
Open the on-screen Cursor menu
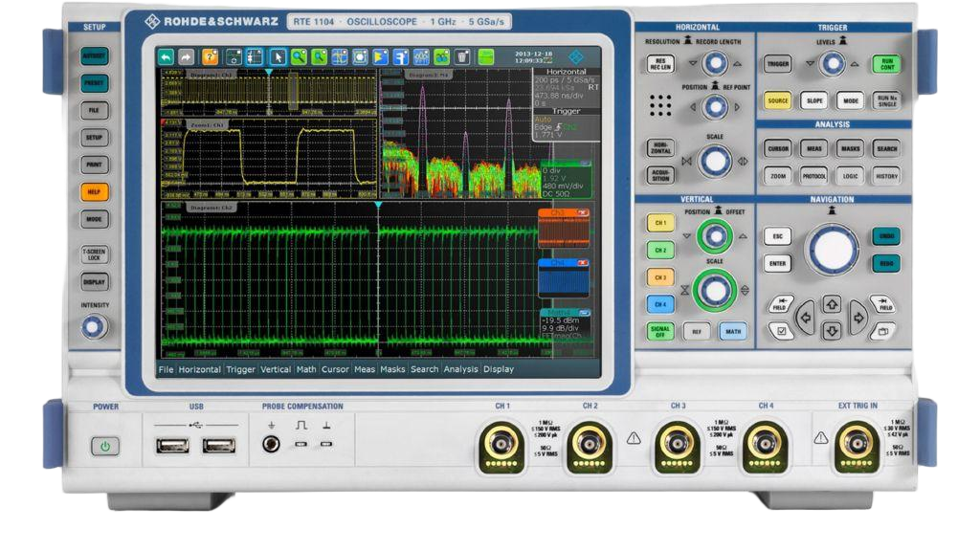coord(335,369)
